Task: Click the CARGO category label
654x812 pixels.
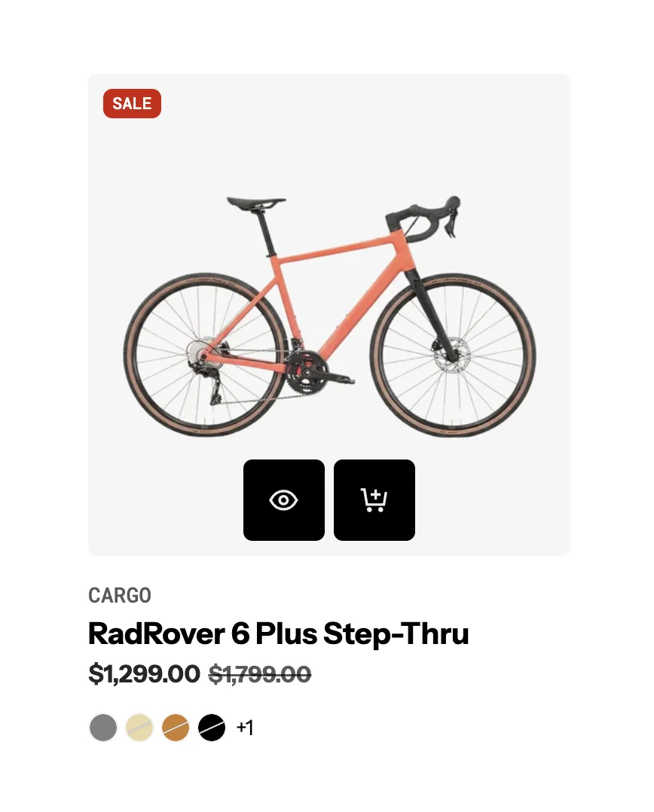Action: (120, 595)
